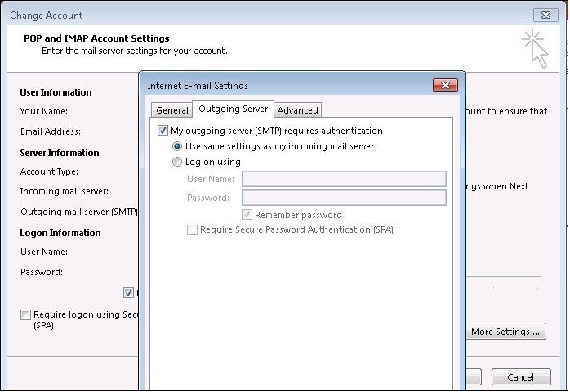This screenshot has height=392, width=570.
Task: Click the Internet E-mail Settings title bar
Action: tap(286, 85)
